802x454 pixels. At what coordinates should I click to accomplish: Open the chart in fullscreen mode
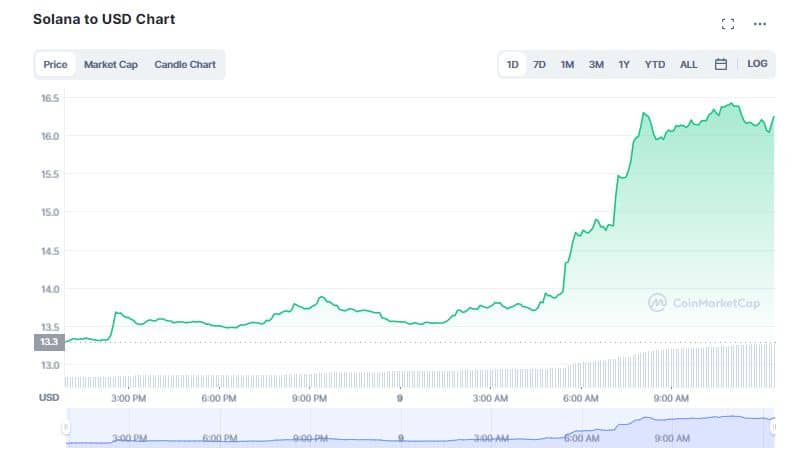[x=728, y=24]
